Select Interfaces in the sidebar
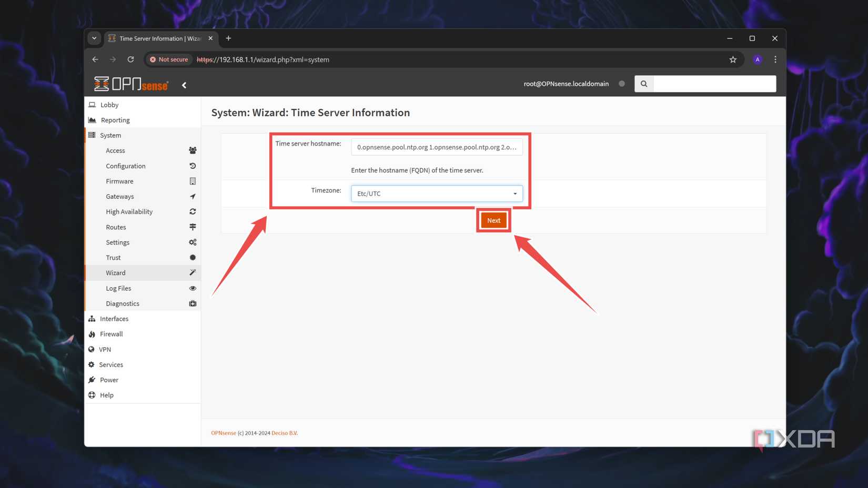The image size is (868, 488). [114, 318]
